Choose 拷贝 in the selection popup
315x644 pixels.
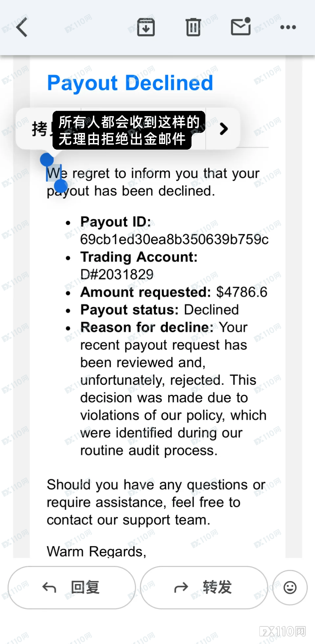[x=39, y=129]
